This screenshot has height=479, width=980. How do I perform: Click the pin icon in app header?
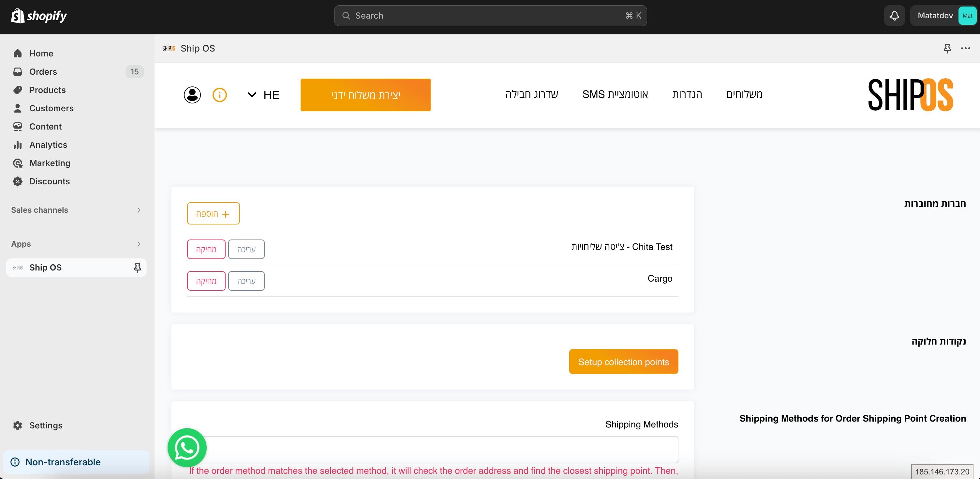point(947,48)
